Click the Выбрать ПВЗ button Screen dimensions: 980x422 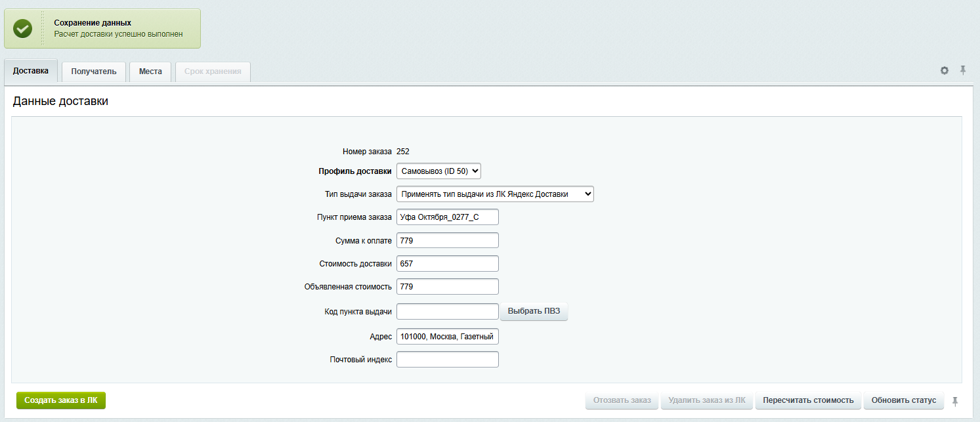pos(534,311)
